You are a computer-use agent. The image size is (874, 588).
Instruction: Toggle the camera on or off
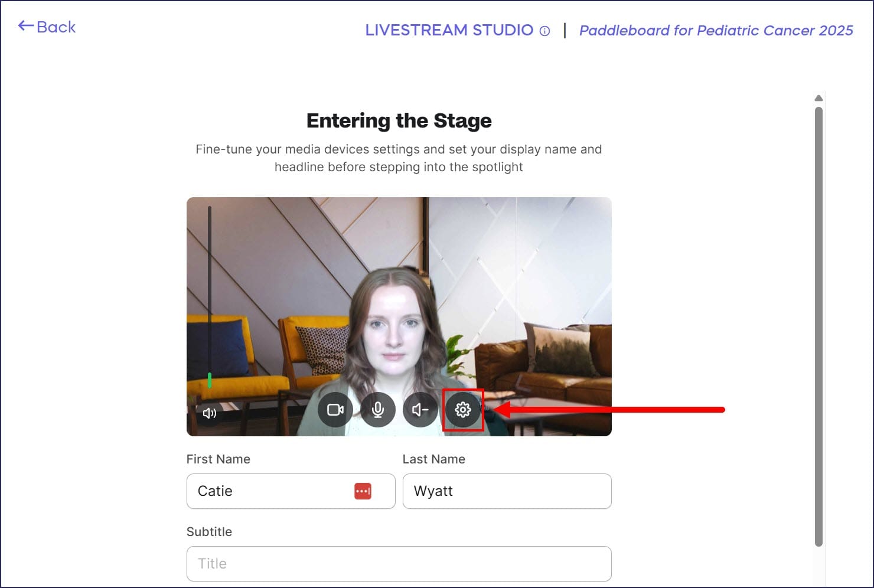(335, 409)
